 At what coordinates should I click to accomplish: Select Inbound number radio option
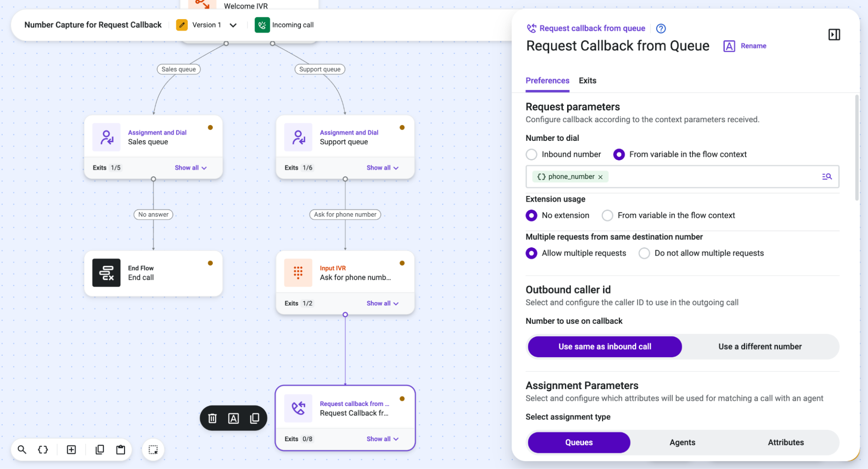click(531, 154)
